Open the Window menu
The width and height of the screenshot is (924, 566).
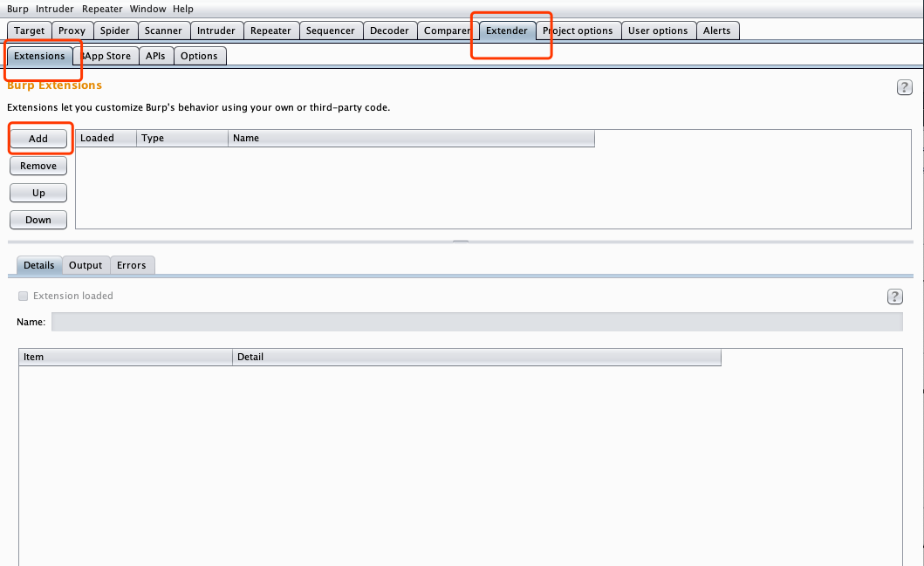(147, 9)
